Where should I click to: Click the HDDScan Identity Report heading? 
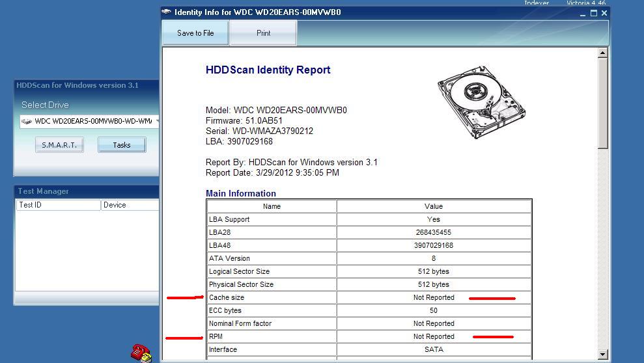tap(268, 70)
